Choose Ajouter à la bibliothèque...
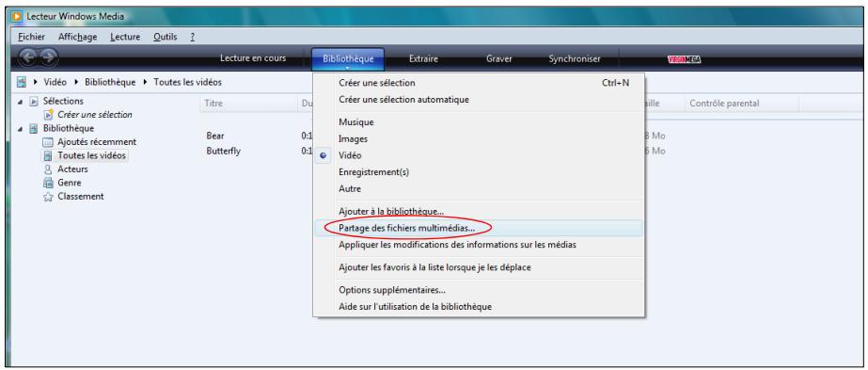 coord(479,212)
